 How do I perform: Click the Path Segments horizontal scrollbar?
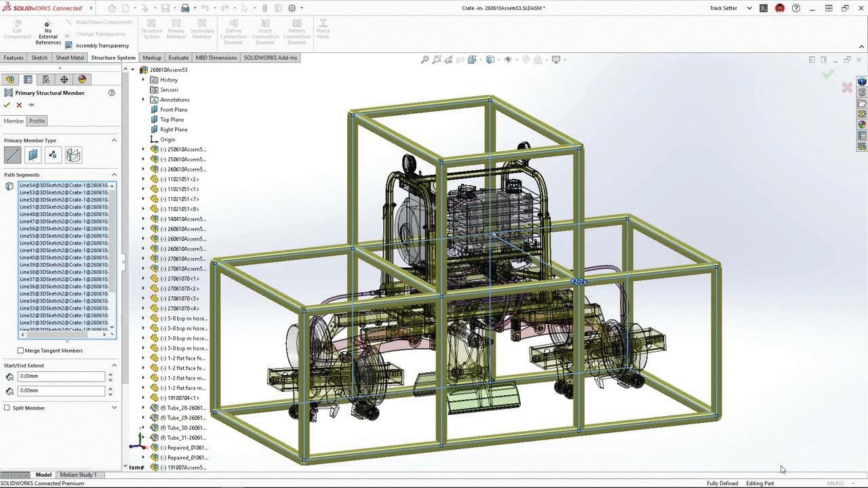point(65,334)
